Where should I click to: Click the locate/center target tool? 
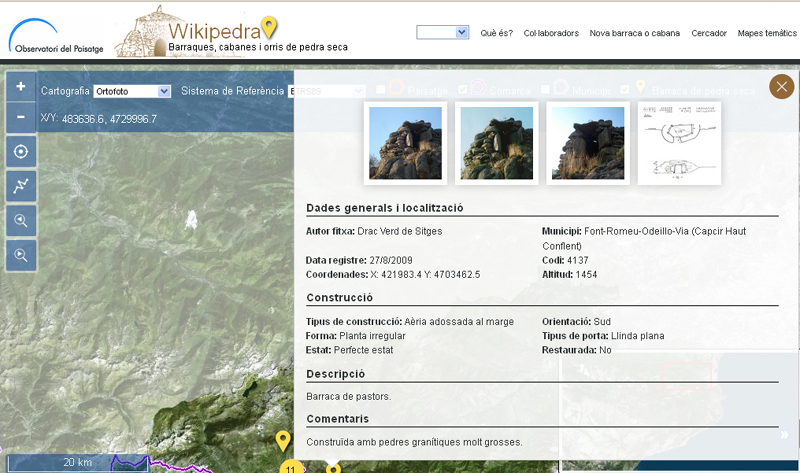point(20,152)
